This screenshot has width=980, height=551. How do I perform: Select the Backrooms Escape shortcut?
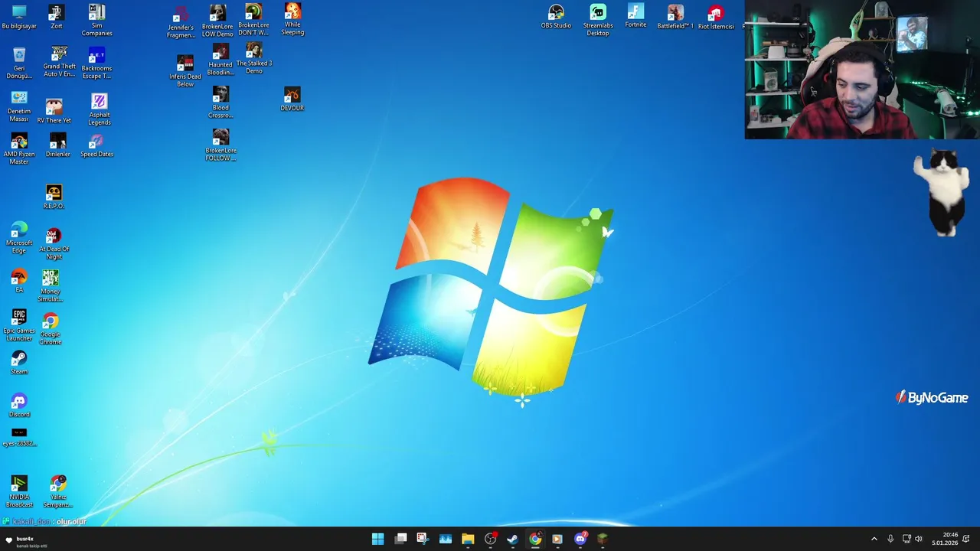tap(96, 64)
